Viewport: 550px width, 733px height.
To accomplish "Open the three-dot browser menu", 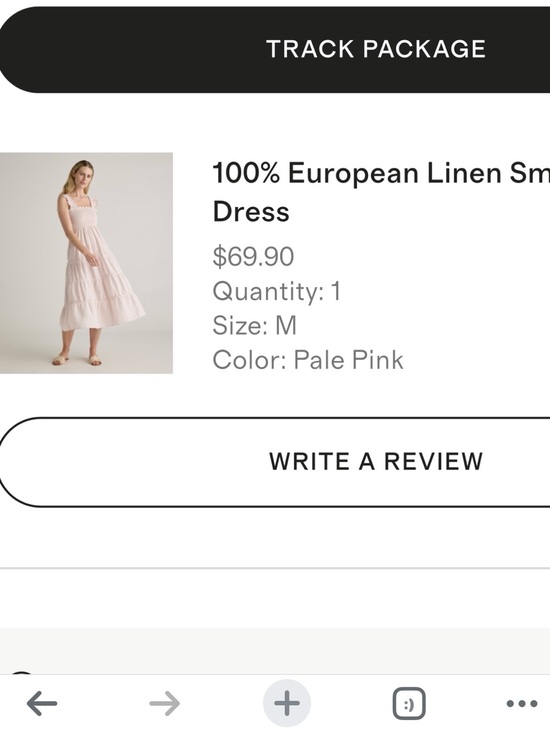I will [x=522, y=703].
